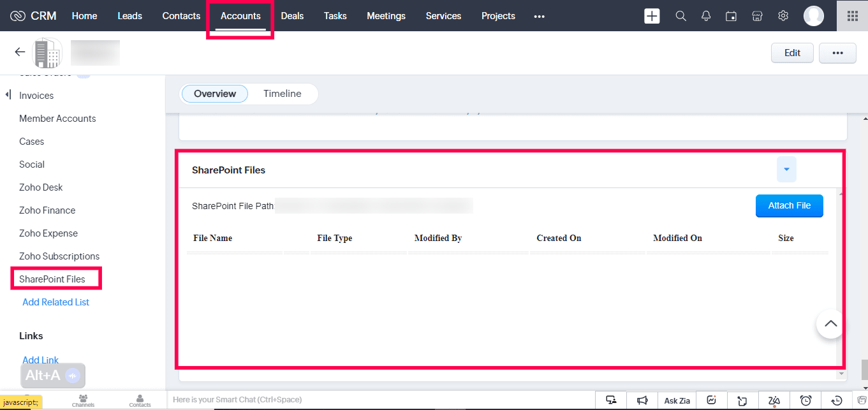Open the search magnifier icon
The image size is (868, 410).
(680, 16)
